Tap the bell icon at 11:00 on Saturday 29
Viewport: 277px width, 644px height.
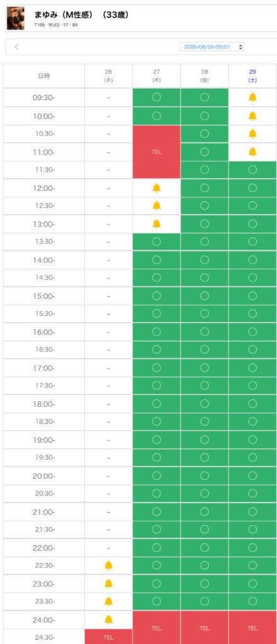click(x=252, y=152)
